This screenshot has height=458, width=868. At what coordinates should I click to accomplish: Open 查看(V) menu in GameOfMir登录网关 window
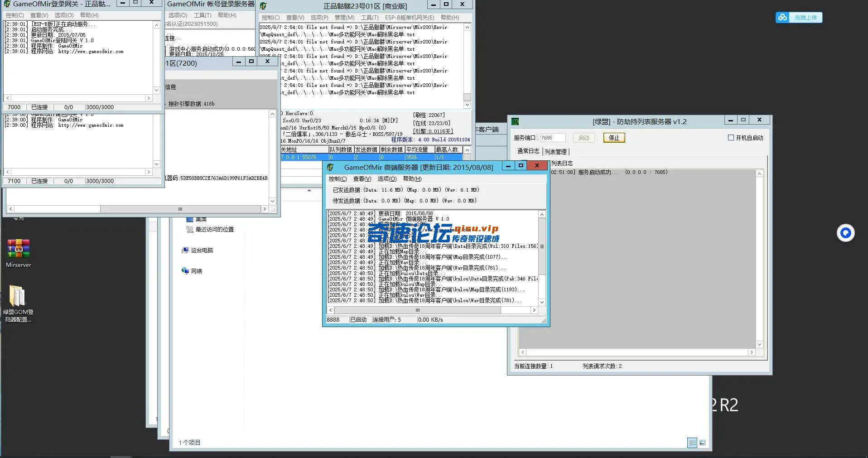(x=39, y=15)
